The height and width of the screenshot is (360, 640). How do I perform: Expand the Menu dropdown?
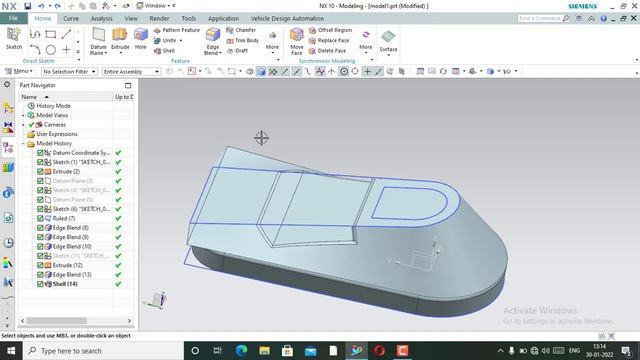point(19,71)
